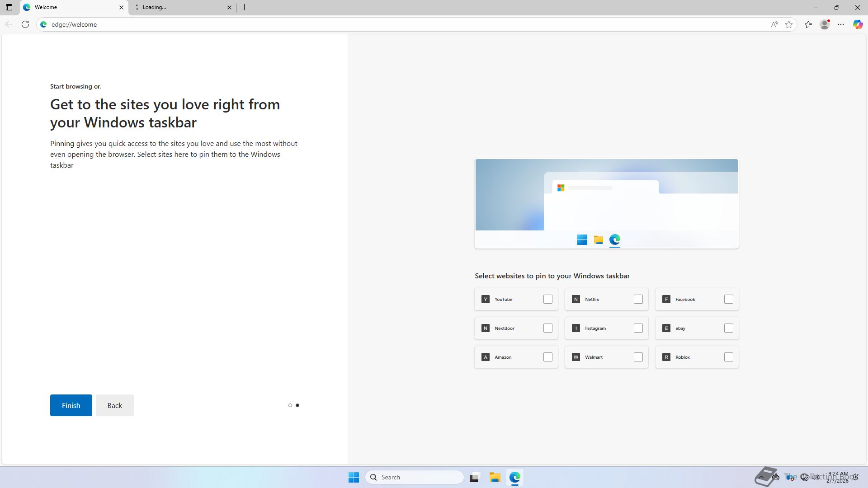The image size is (868, 488).
Task: Open a new tab with plus
Action: pos(244,7)
